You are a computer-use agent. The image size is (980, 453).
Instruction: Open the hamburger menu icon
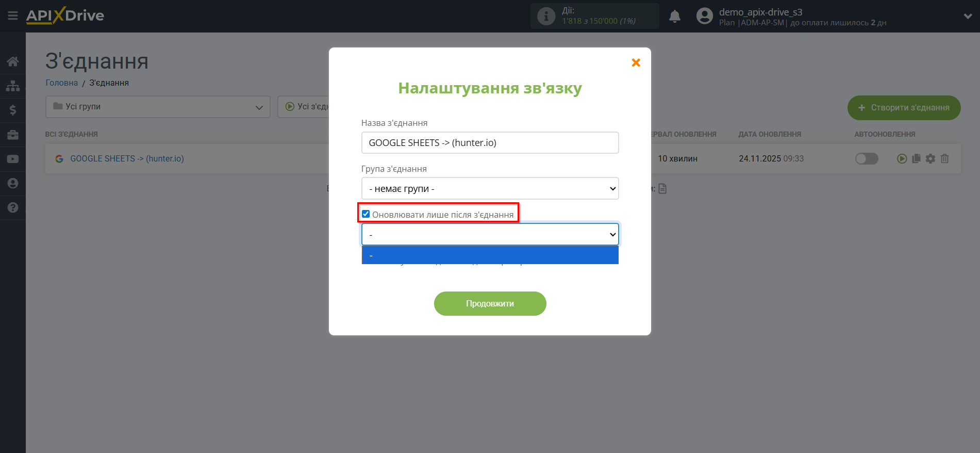13,16
